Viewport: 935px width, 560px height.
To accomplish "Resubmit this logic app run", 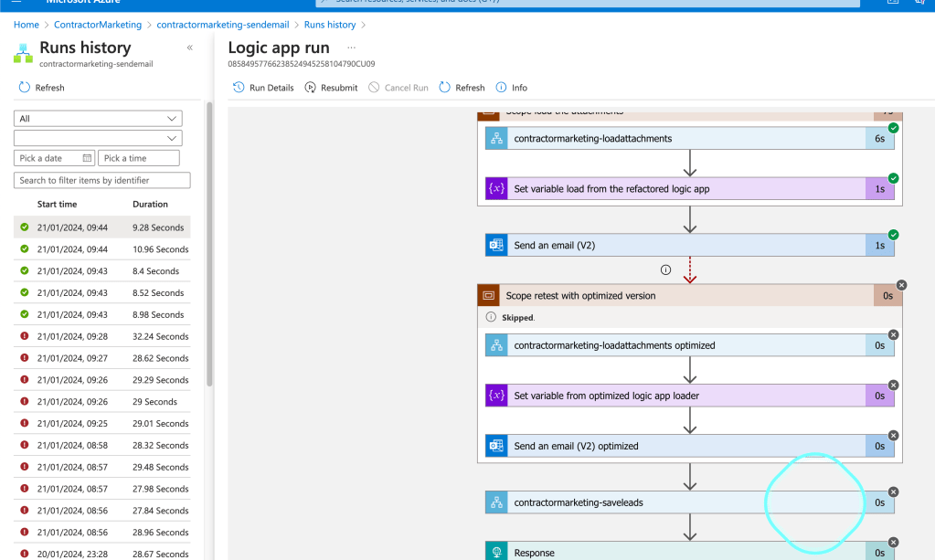I will point(331,88).
